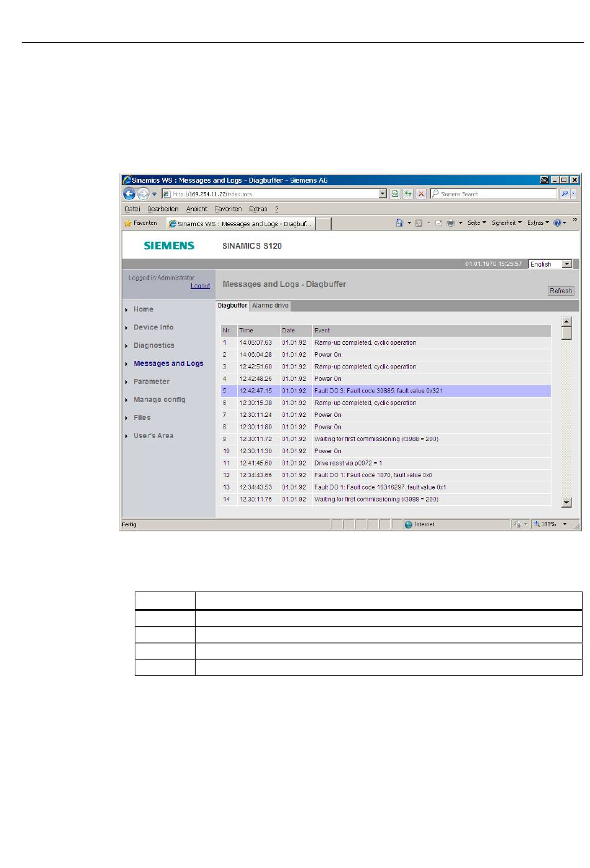
Task: Click the scrollbar up arrow
Action: pyautogui.click(x=566, y=321)
